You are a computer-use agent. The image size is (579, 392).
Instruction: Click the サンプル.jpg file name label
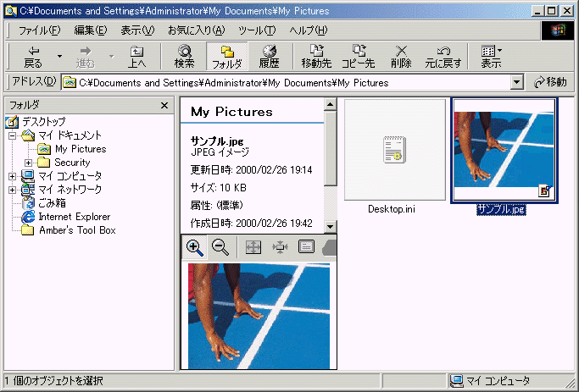tap(501, 209)
